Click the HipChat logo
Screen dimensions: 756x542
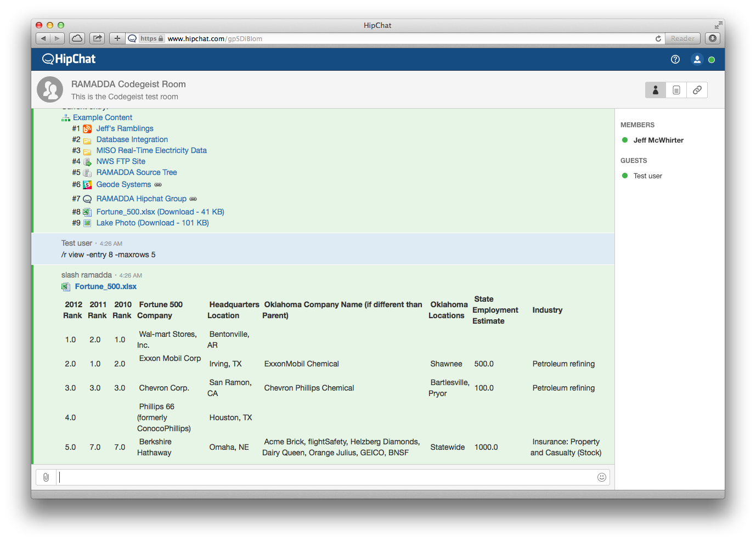[x=69, y=59]
